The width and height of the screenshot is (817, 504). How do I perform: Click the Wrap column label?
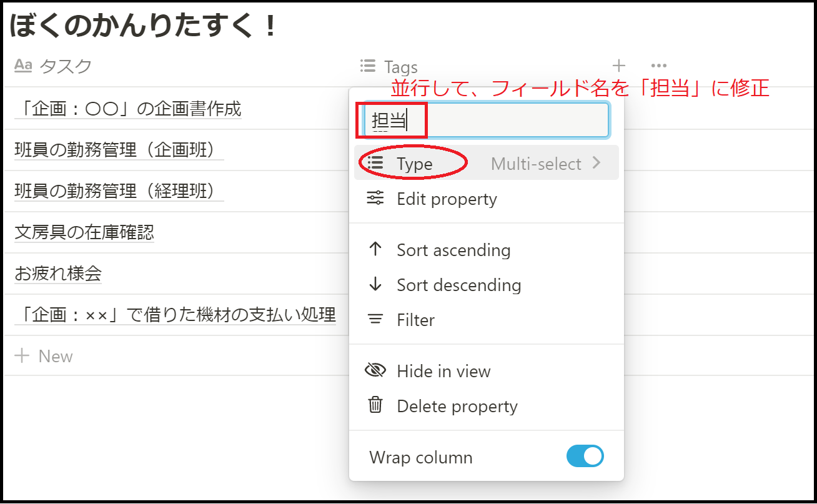pos(421,458)
